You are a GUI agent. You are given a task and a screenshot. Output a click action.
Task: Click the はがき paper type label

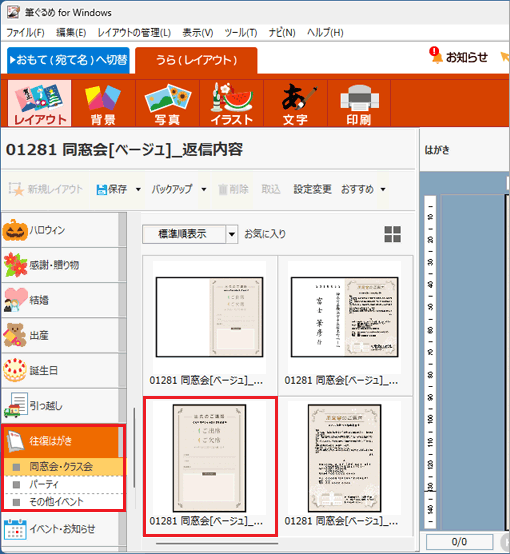point(437,151)
